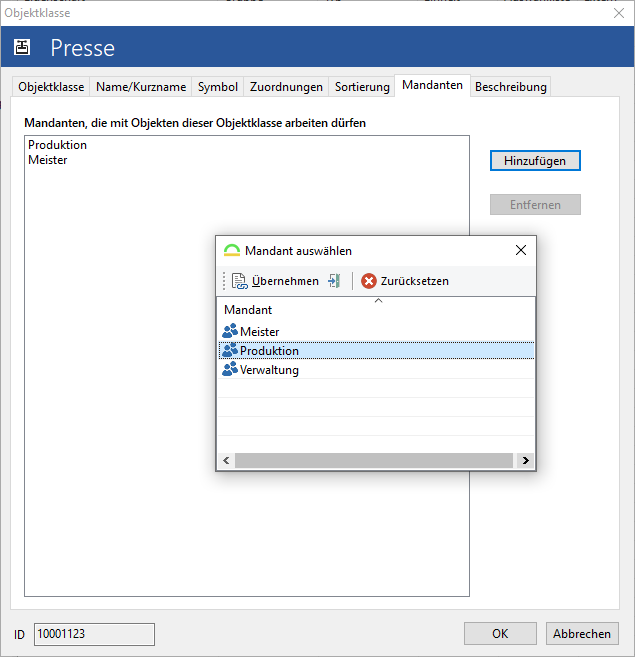
Task: Click the horizontal scrollbar thumb
Action: (374, 460)
